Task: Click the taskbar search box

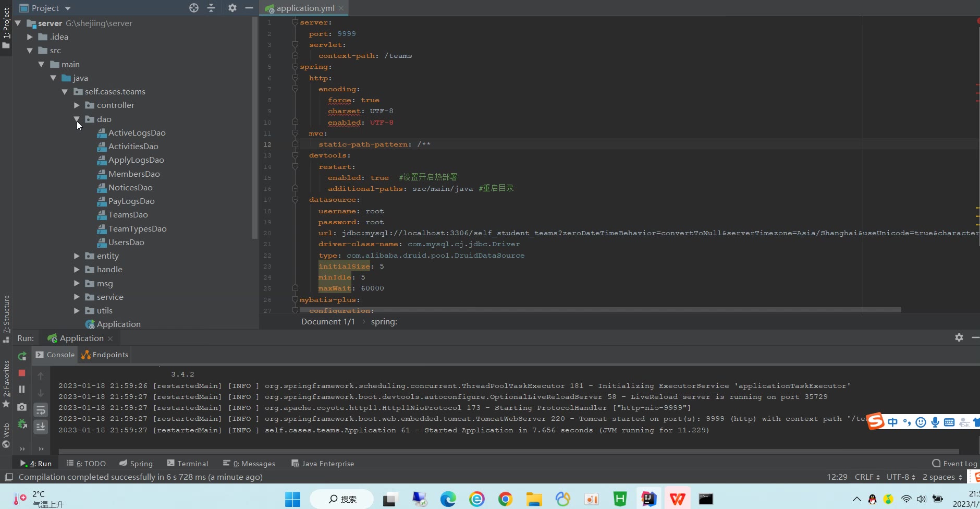Action: (x=341, y=499)
